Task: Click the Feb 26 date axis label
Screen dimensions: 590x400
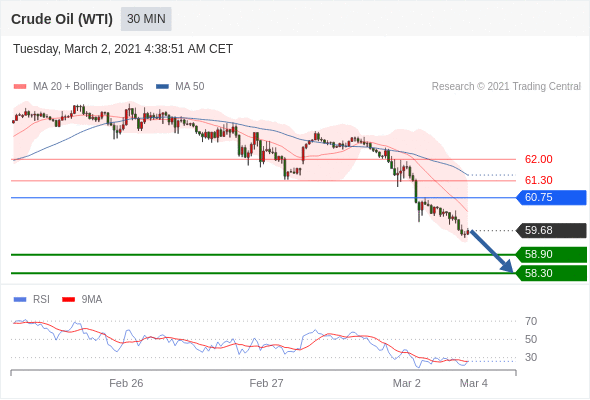Action: click(x=126, y=383)
